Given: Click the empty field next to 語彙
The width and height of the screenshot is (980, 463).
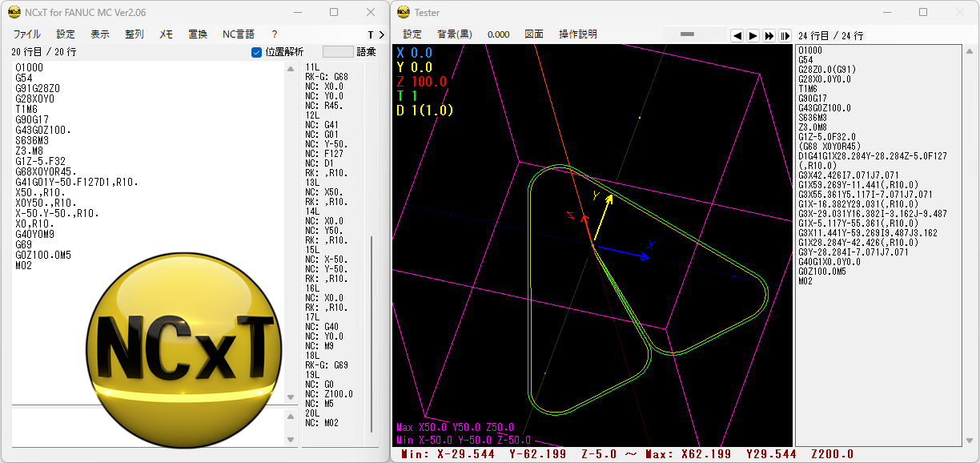Looking at the screenshot, I should pyautogui.click(x=337, y=52).
